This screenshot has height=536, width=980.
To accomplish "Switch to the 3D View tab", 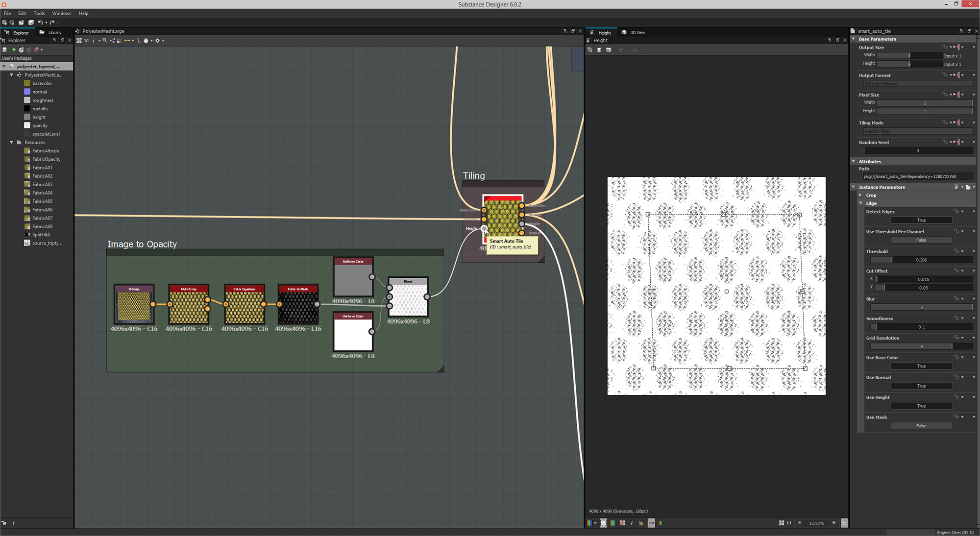I will coord(637,32).
